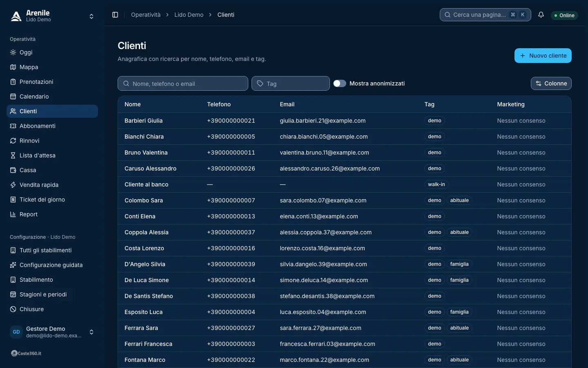Click the Tutti gli stabilimenti building icon
Screen dimensions: 588x368
[13, 250]
